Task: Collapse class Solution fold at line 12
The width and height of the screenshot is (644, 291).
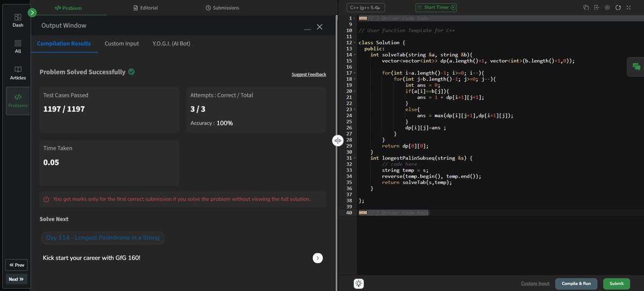Action: coord(355,42)
